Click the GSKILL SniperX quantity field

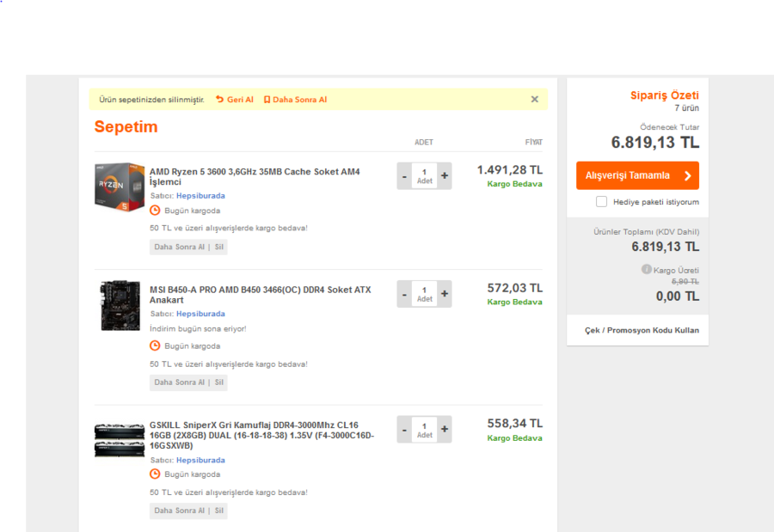425,430
